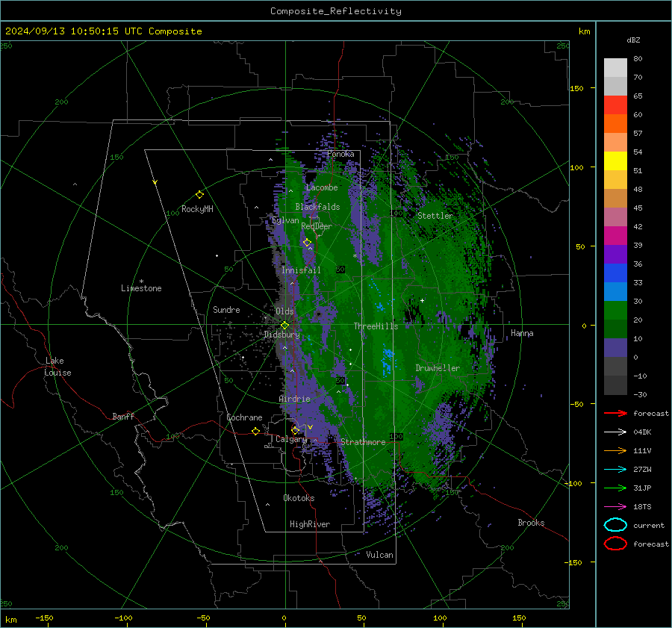
Task: Click the magenta swatch above 39 dBZ
Action: pyautogui.click(x=615, y=236)
